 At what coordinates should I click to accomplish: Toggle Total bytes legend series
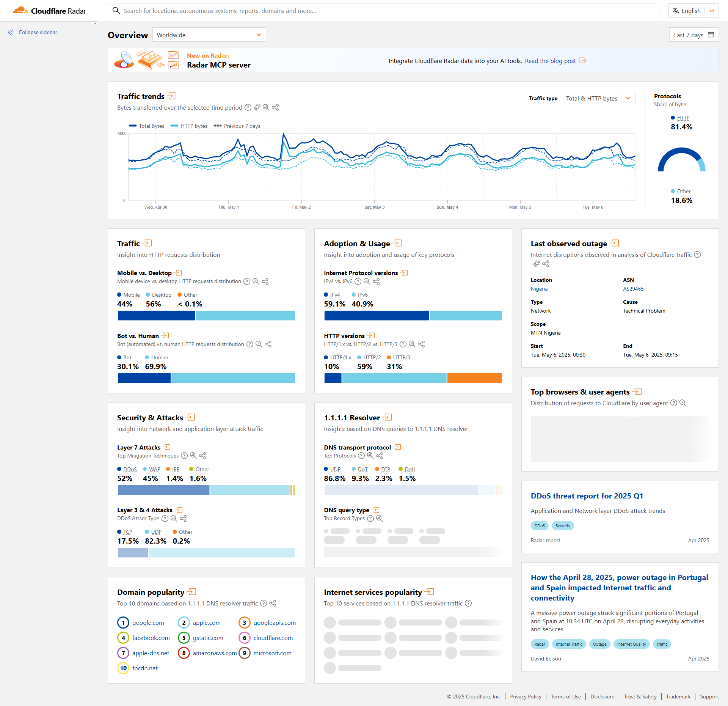tap(147, 126)
